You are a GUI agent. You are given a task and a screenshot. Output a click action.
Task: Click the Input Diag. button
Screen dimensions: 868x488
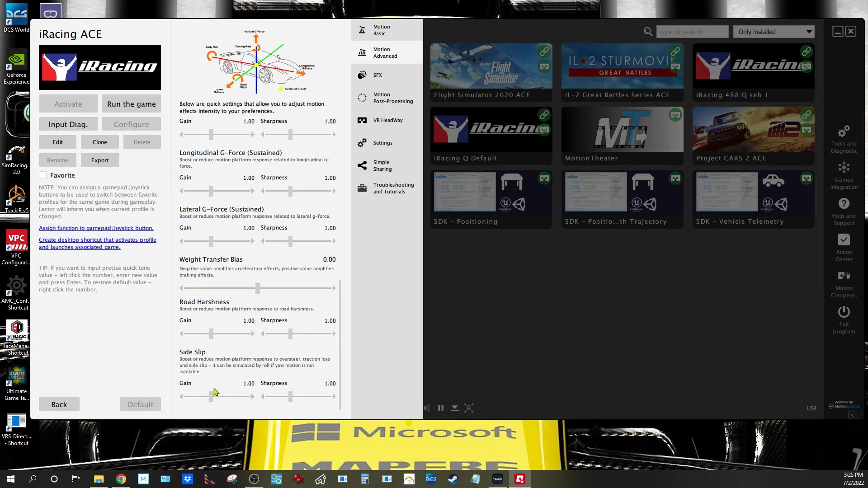click(x=68, y=124)
